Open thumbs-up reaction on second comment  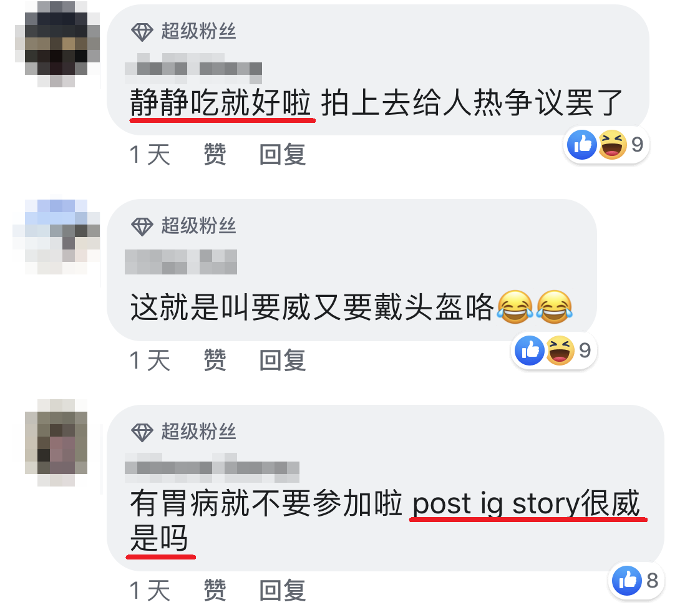(530, 351)
